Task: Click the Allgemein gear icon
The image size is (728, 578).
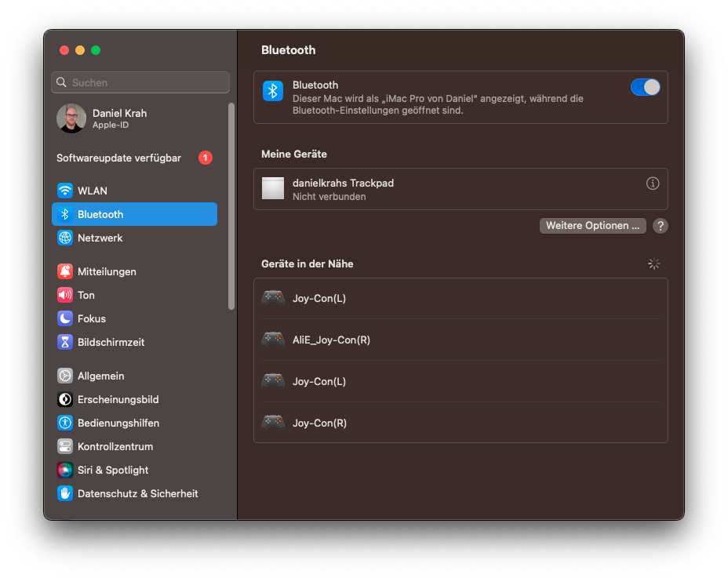Action: tap(65, 376)
